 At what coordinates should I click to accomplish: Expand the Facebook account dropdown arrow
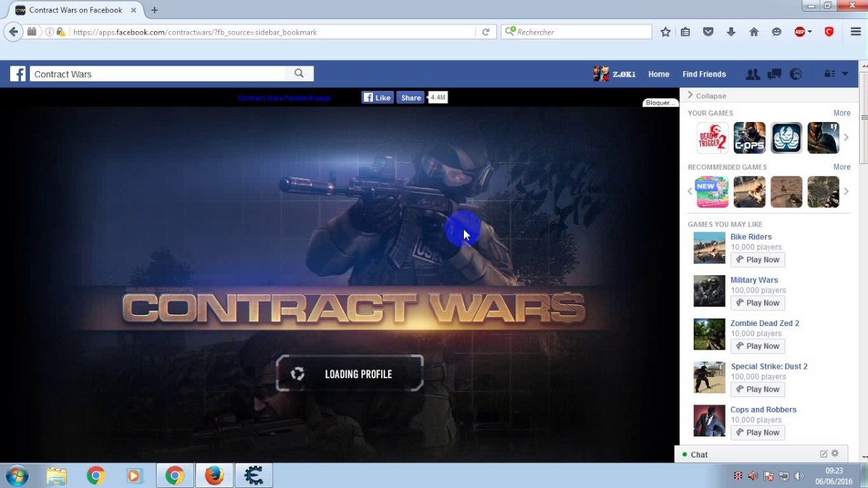coord(845,74)
